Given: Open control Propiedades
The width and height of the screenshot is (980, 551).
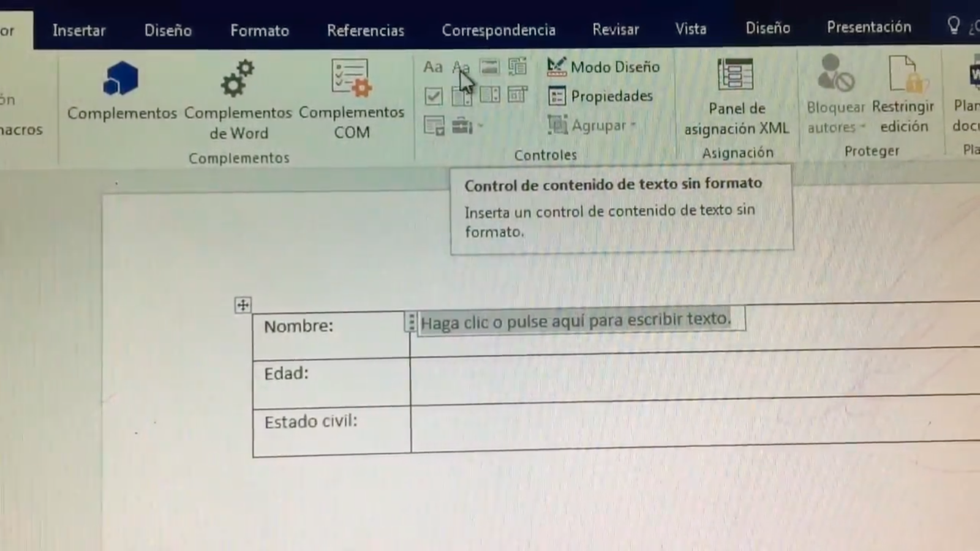Looking at the screenshot, I should [600, 96].
